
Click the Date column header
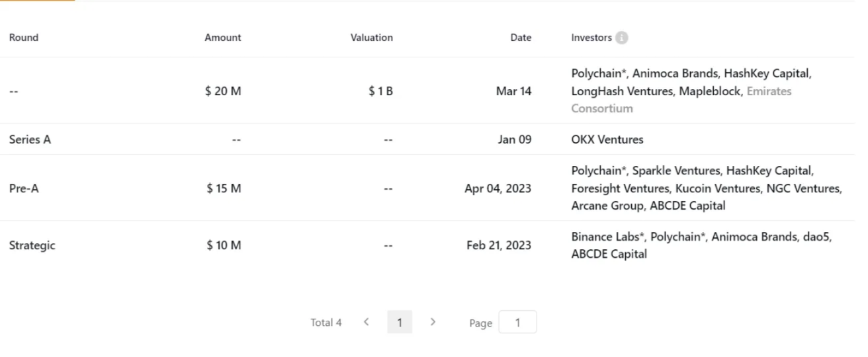click(x=521, y=38)
